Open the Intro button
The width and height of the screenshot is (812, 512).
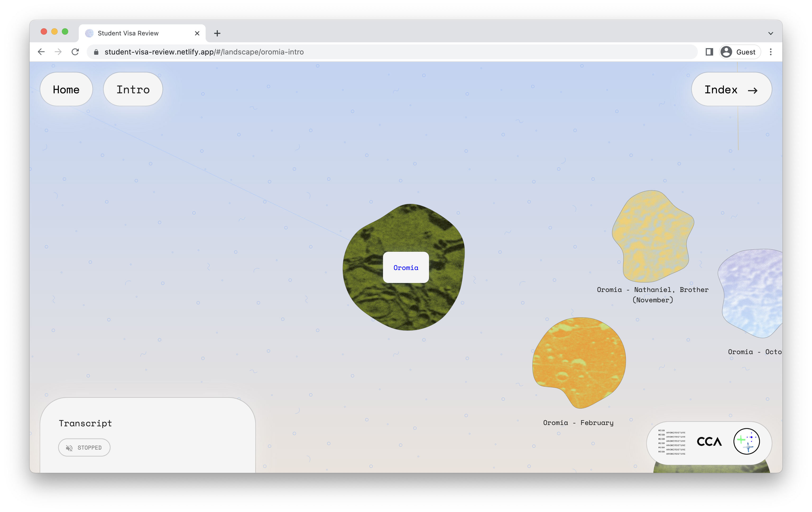point(133,90)
